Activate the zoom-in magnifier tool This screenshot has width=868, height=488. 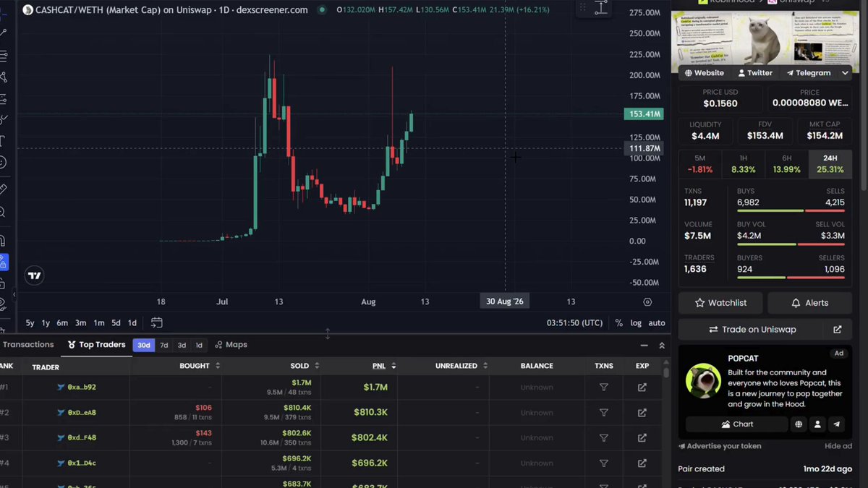click(3, 212)
